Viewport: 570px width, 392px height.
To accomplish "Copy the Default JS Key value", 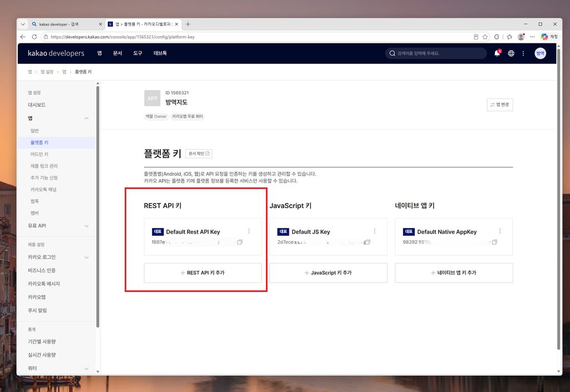I will tap(367, 242).
